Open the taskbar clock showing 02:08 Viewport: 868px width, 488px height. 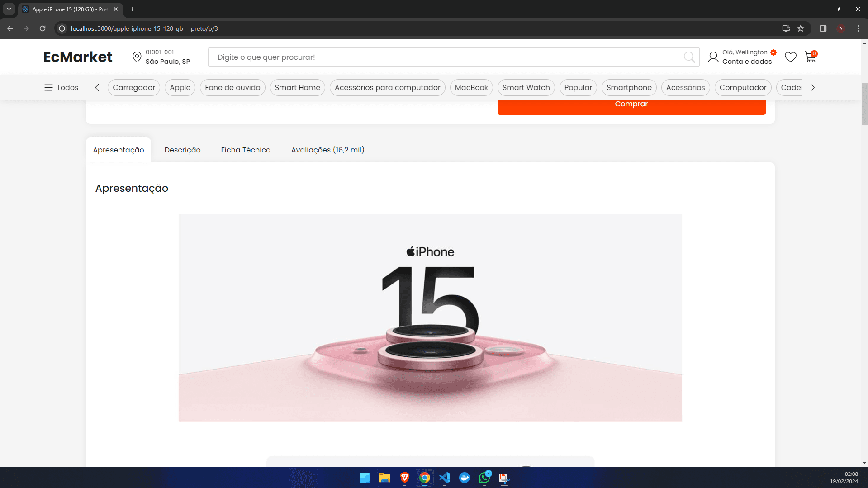[844, 478]
